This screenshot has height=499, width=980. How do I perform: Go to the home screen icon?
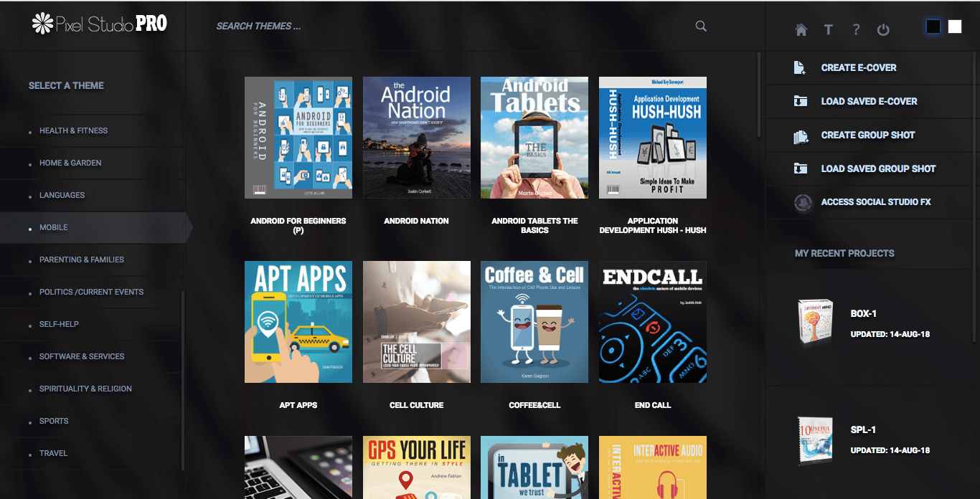click(x=801, y=29)
